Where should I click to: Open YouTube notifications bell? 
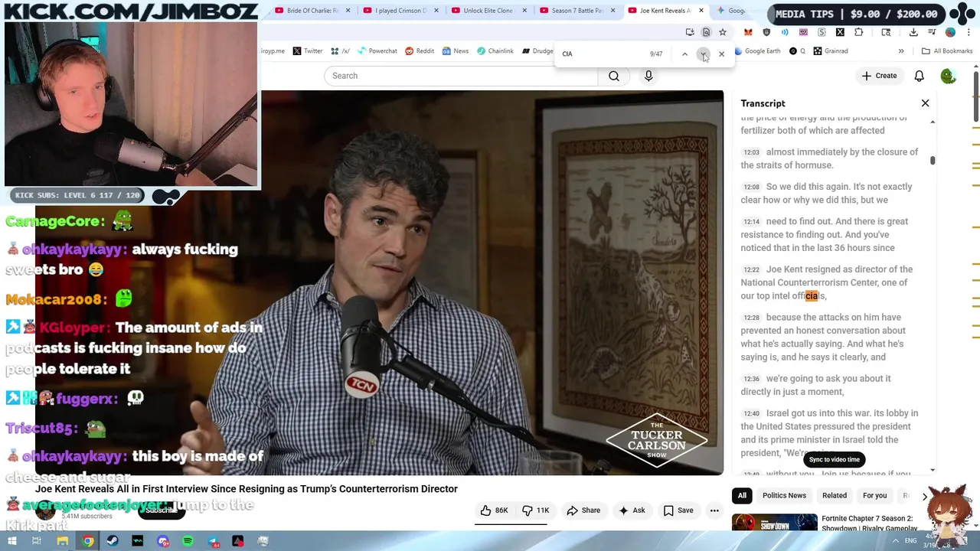(919, 76)
